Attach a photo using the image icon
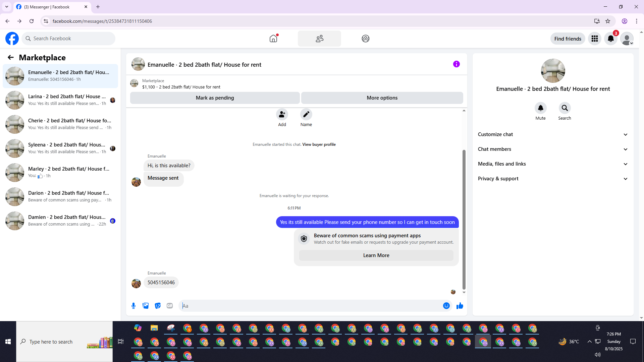 coord(146,306)
